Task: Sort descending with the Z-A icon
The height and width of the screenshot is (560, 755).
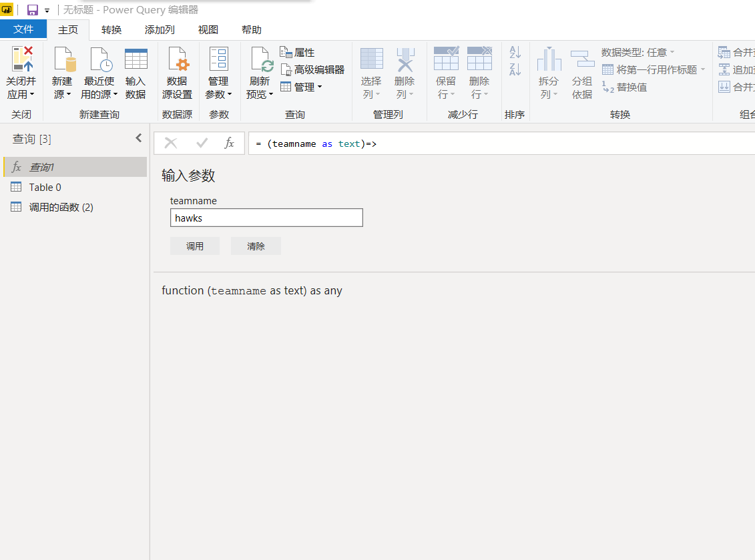Action: click(x=515, y=69)
